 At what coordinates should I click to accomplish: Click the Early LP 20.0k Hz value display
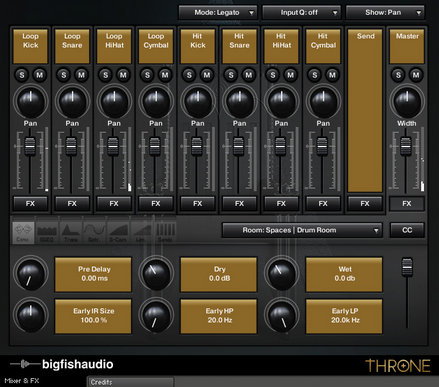tap(344, 316)
